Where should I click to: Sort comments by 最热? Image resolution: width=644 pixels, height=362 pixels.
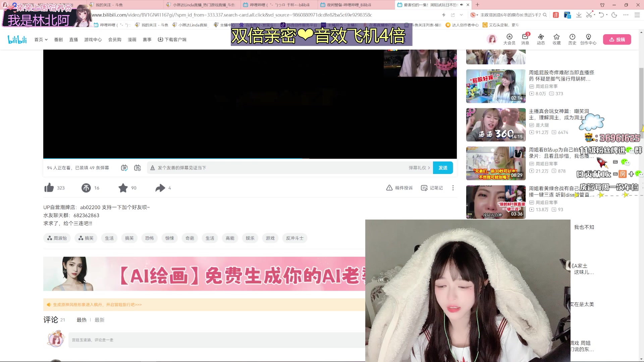pos(82,320)
